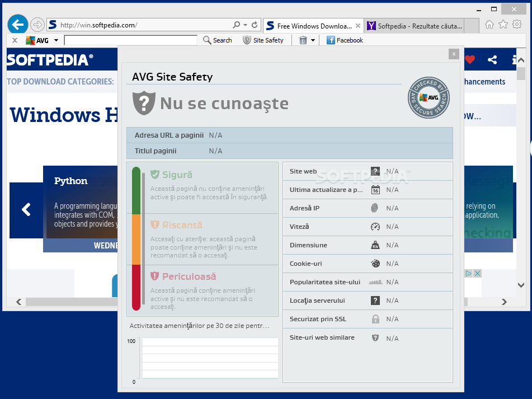Click the browser forward arrow button
The width and height of the screenshot is (532, 399).
pyautogui.click(x=37, y=25)
